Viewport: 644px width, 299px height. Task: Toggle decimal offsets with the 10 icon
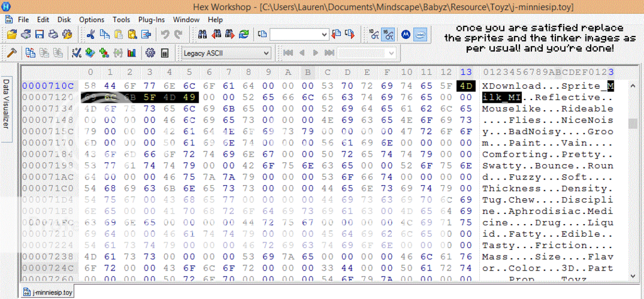pos(374,35)
